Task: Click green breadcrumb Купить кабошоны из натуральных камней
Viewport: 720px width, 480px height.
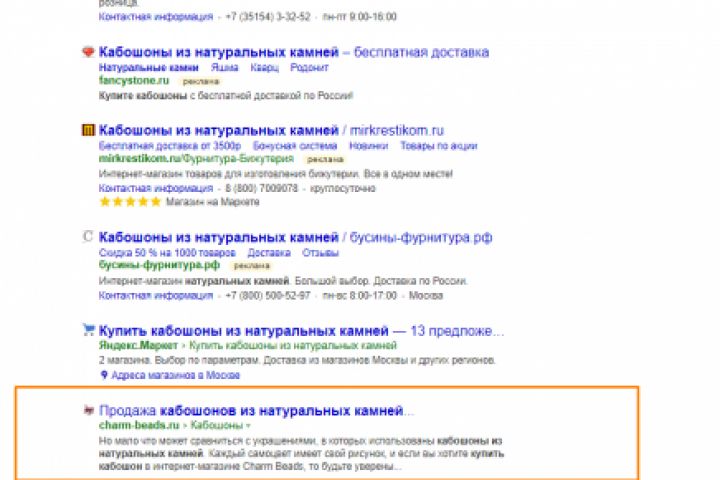Action: (x=293, y=345)
